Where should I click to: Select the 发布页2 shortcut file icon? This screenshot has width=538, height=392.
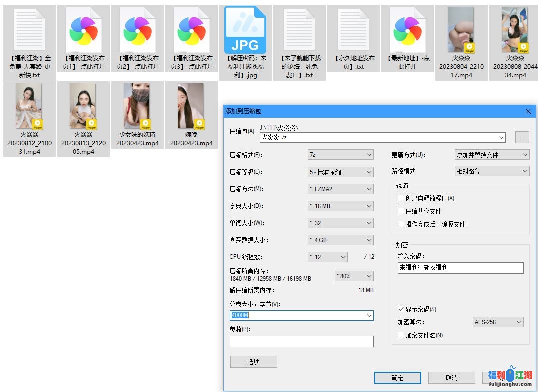138,30
